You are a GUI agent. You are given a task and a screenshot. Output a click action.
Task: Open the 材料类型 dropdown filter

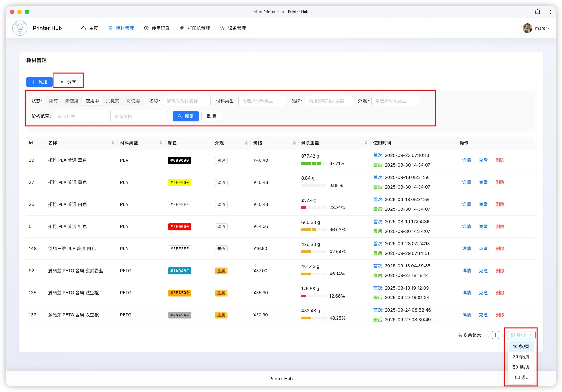tap(262, 101)
